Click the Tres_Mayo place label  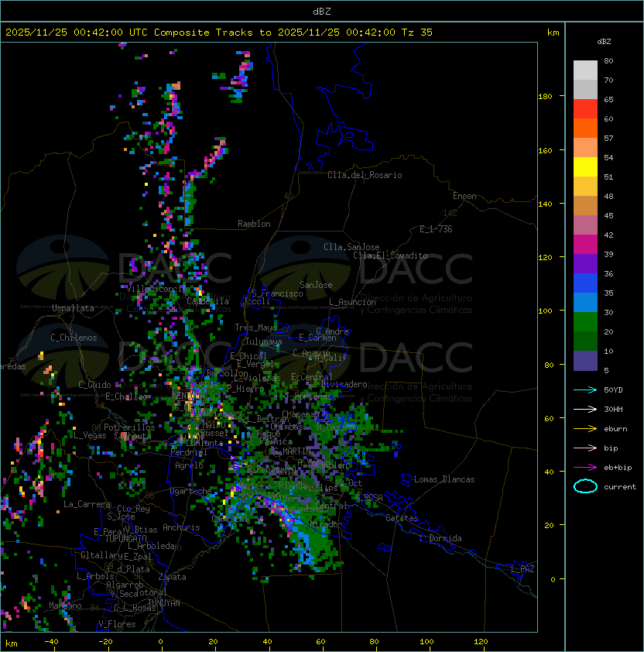point(255,328)
